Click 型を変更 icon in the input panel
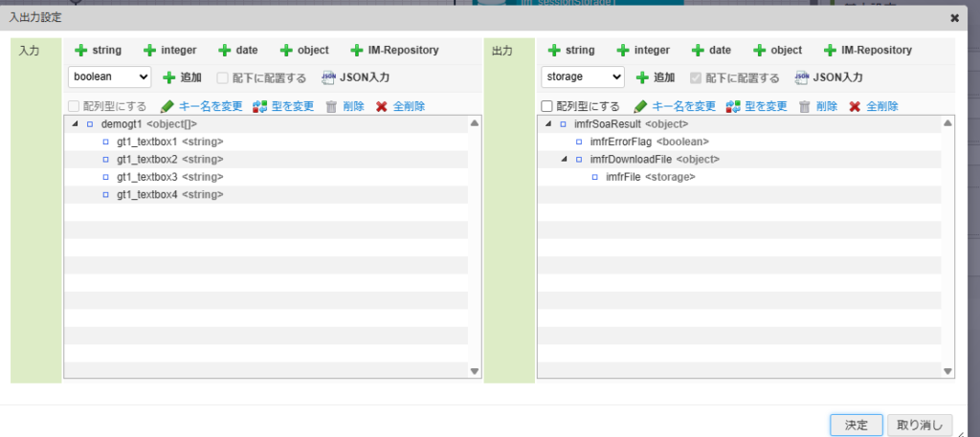This screenshot has height=437, width=980. click(260, 106)
